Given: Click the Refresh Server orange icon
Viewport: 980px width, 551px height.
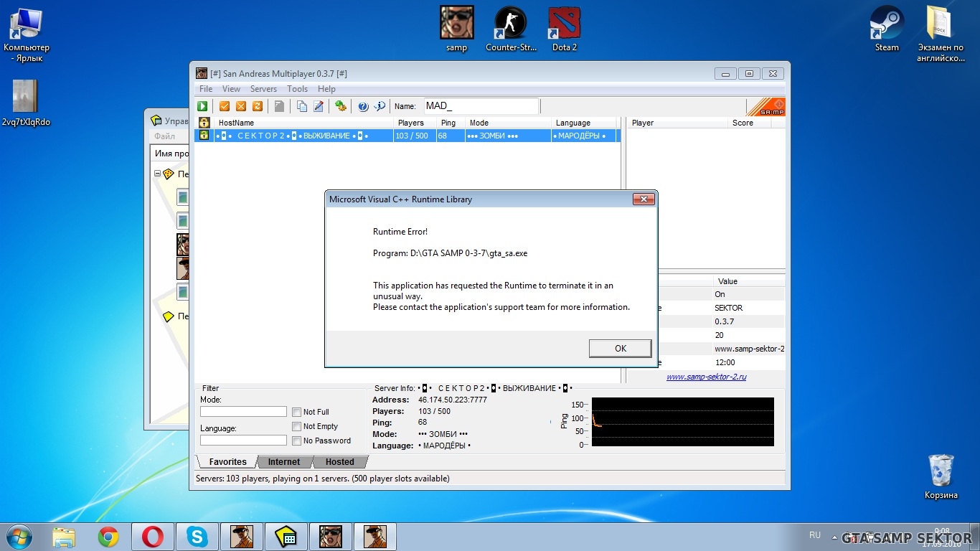Looking at the screenshot, I should point(258,106).
